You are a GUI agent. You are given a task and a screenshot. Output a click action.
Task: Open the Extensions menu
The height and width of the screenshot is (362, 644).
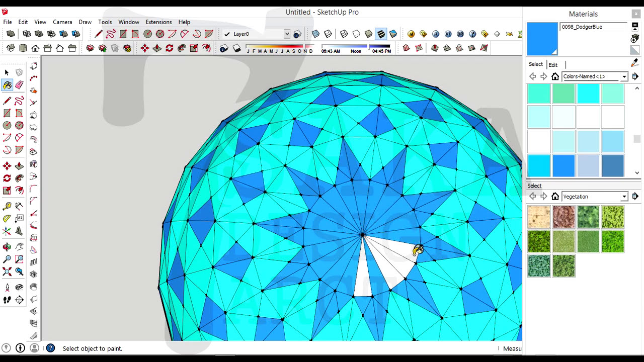[158, 22]
